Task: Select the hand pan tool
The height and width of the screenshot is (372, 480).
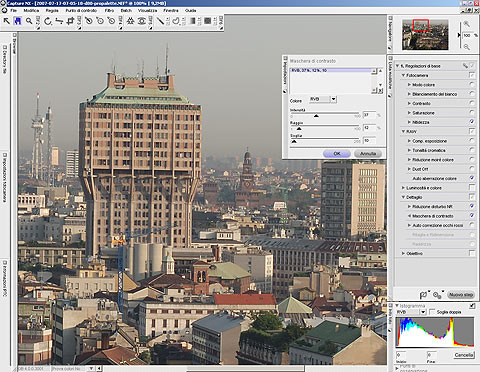Action: [18, 21]
